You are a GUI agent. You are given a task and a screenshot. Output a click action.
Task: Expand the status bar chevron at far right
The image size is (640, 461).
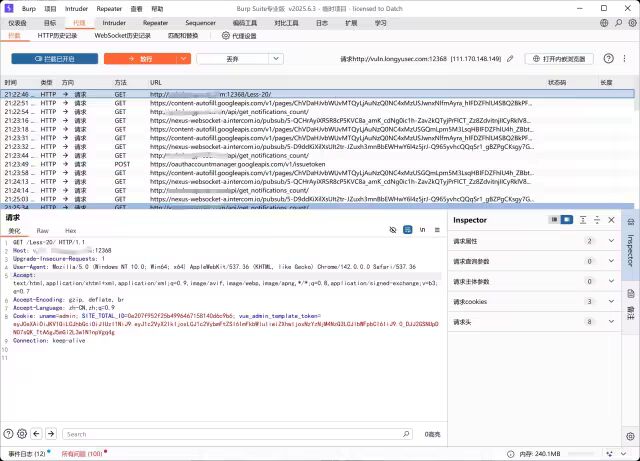click(623, 454)
